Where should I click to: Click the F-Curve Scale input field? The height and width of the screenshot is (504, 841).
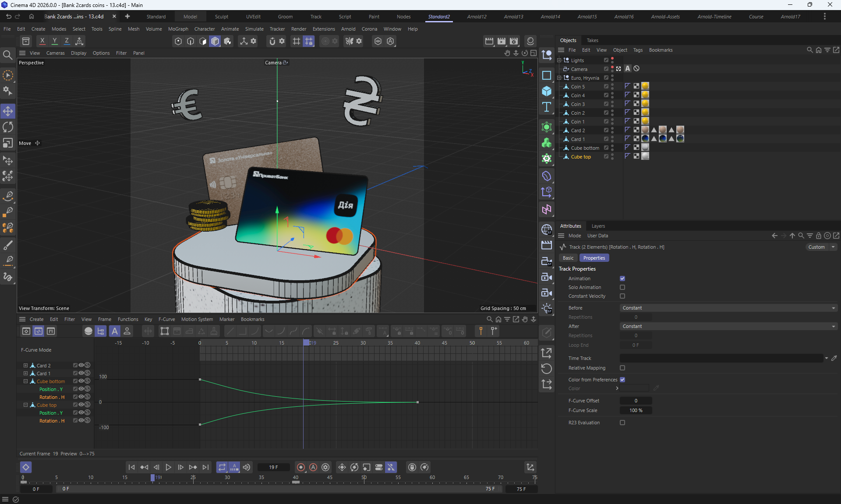[636, 410]
